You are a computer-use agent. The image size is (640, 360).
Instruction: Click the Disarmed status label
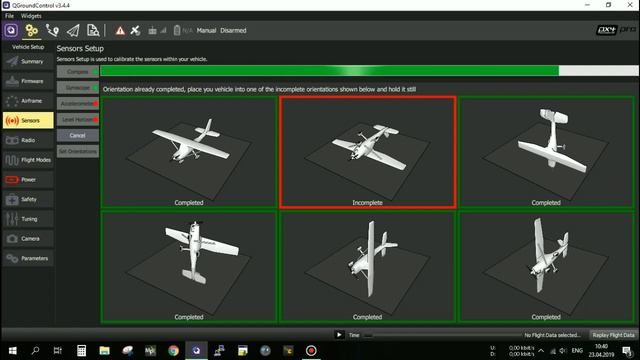click(x=233, y=31)
